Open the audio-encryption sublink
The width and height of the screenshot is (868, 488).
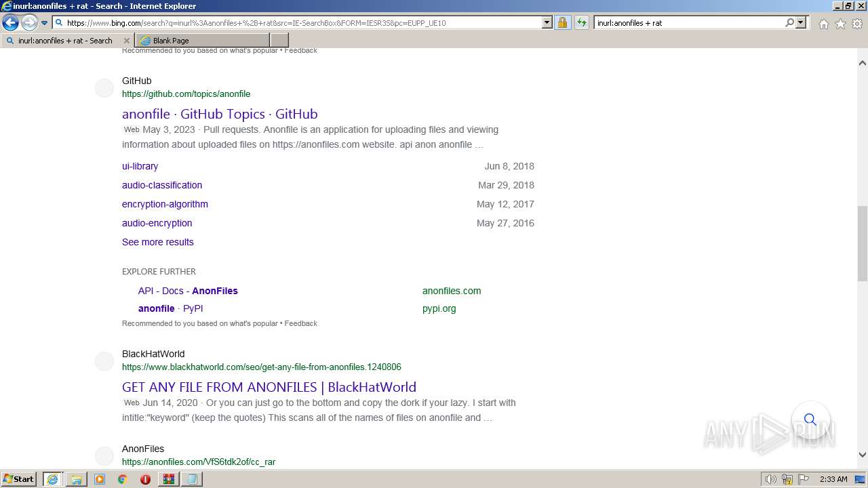[x=157, y=223]
